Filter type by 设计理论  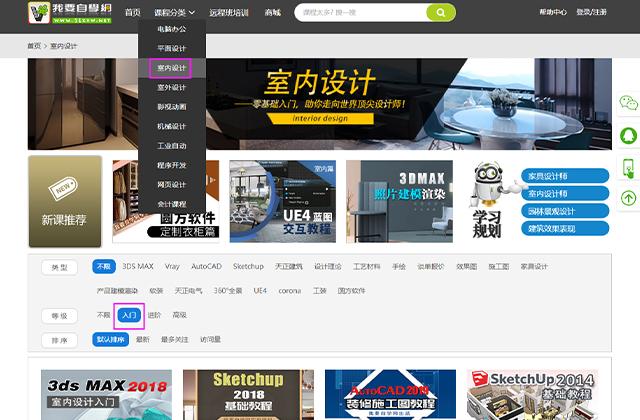[x=328, y=266]
